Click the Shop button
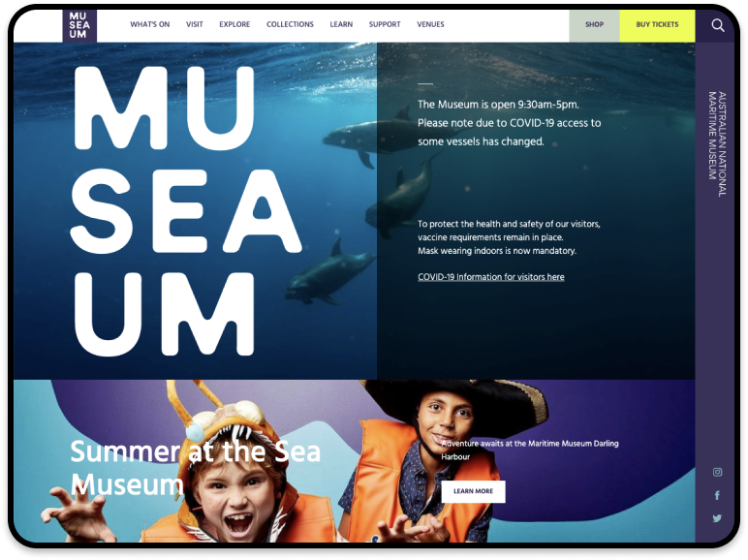The image size is (748, 560). click(594, 25)
